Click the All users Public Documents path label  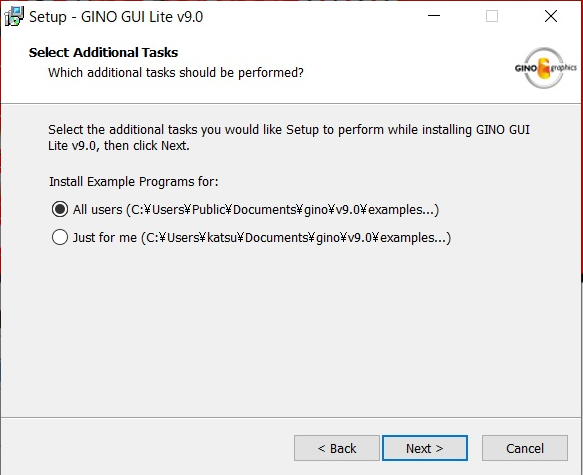coord(256,210)
